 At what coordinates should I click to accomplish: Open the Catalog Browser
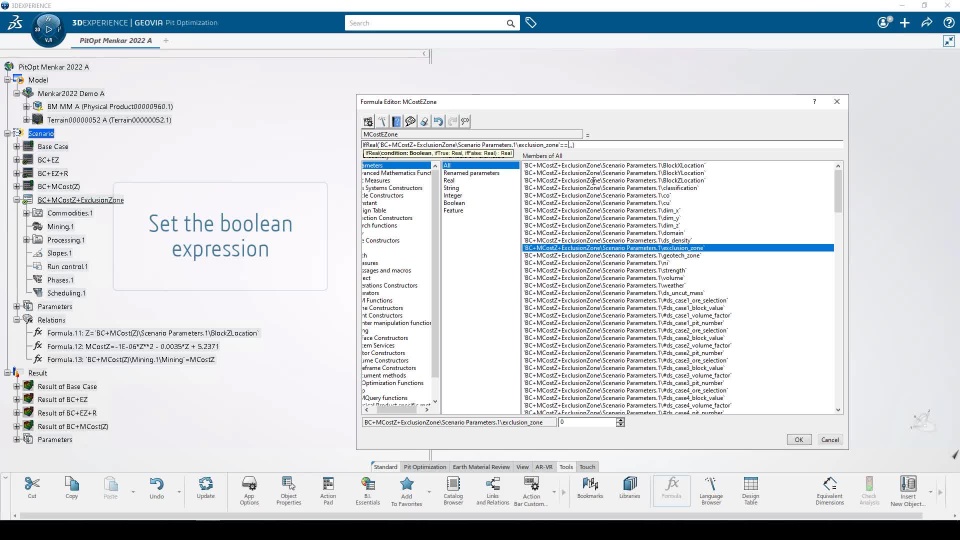point(453,491)
